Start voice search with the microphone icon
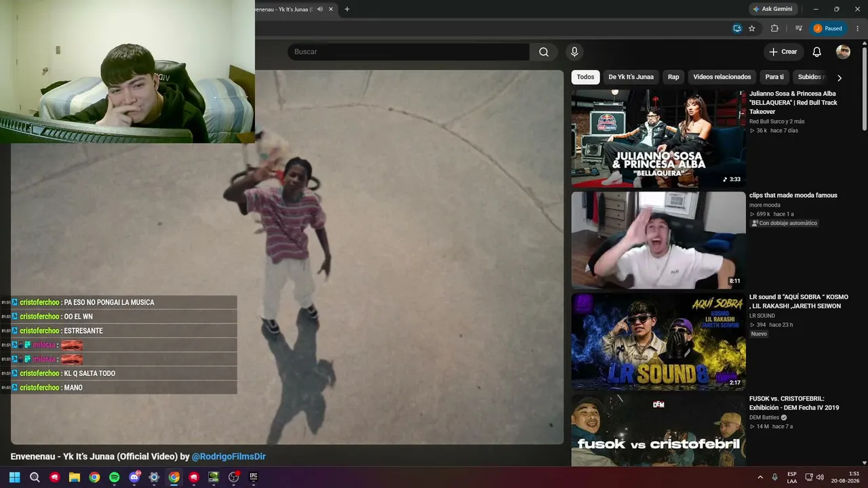The height and width of the screenshot is (488, 868). pyautogui.click(x=574, y=52)
